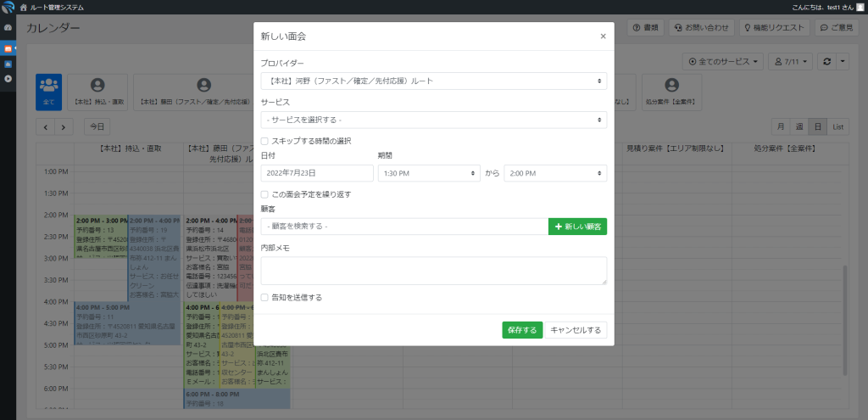
Task: Click the refresh icon button
Action: (826, 62)
